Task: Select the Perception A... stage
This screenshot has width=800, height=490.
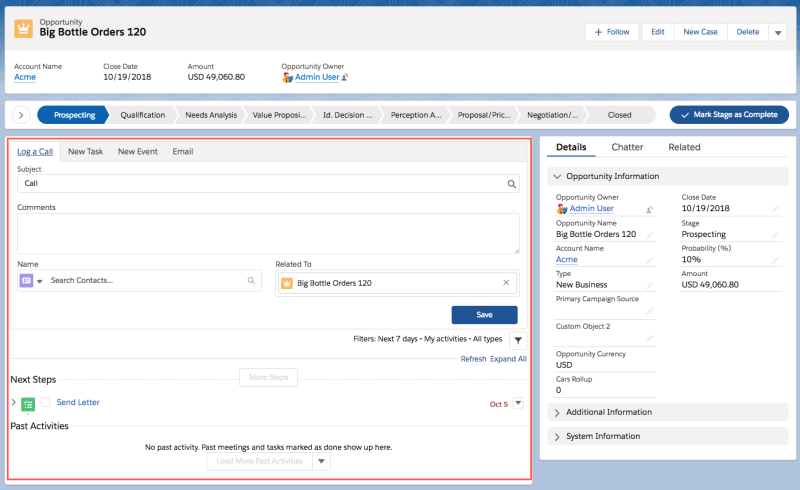Action: click(416, 115)
